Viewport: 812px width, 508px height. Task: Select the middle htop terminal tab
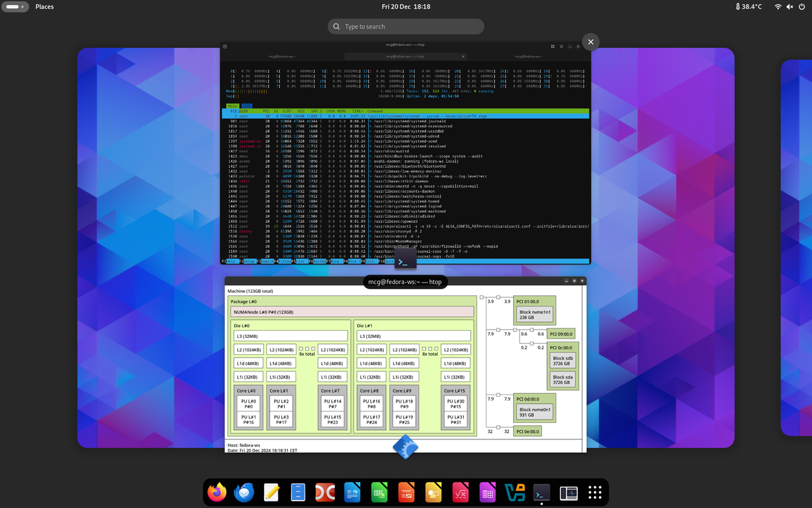(x=406, y=57)
